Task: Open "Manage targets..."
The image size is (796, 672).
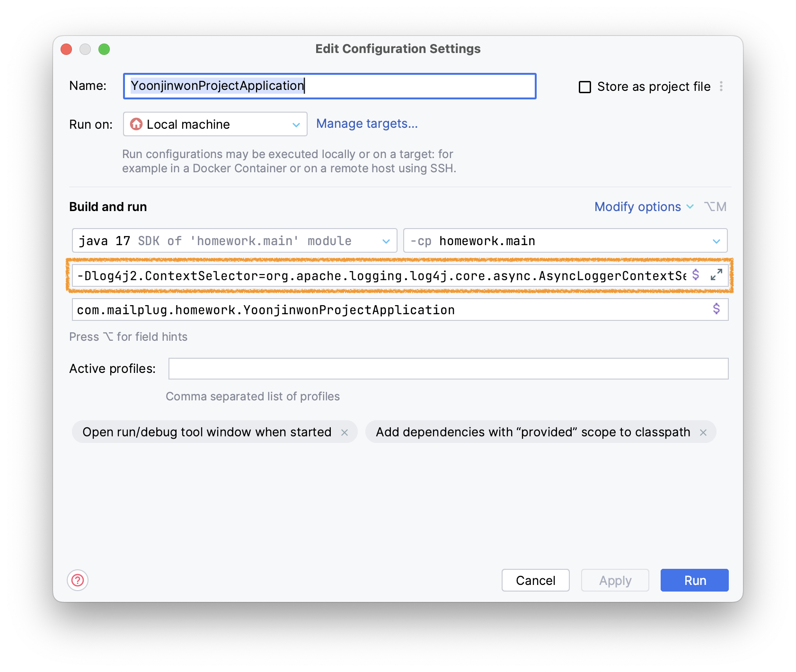Action: click(367, 124)
